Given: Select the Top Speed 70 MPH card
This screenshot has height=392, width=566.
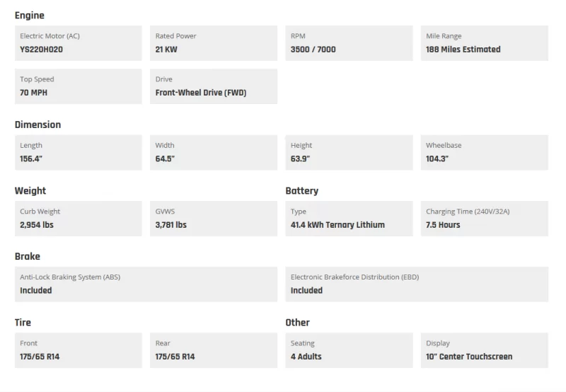Looking at the screenshot, I should (78, 86).
